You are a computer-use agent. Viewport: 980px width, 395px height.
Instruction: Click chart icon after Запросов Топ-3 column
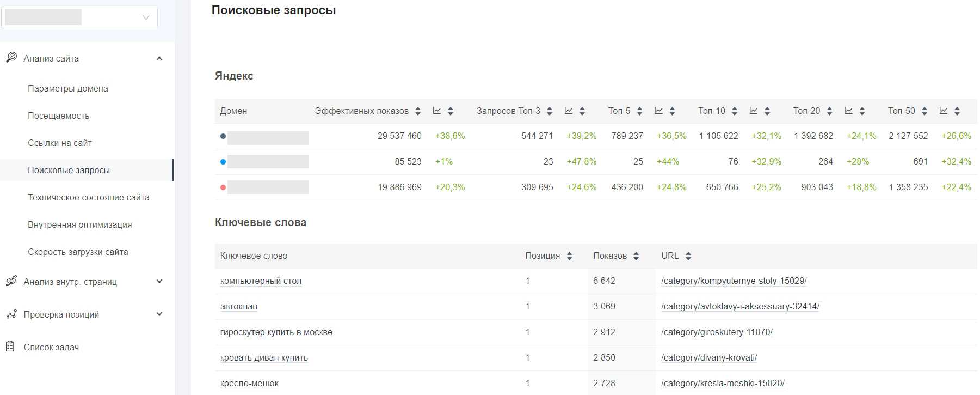pyautogui.click(x=569, y=111)
